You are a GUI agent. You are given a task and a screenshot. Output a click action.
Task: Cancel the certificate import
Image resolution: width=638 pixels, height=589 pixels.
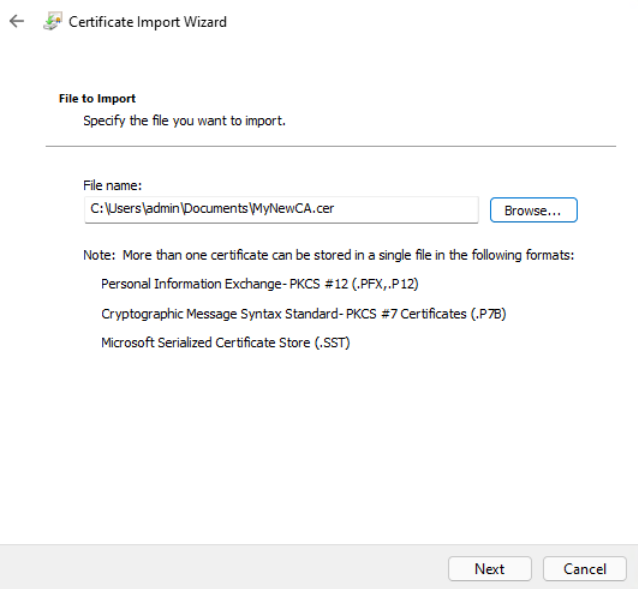click(x=585, y=569)
